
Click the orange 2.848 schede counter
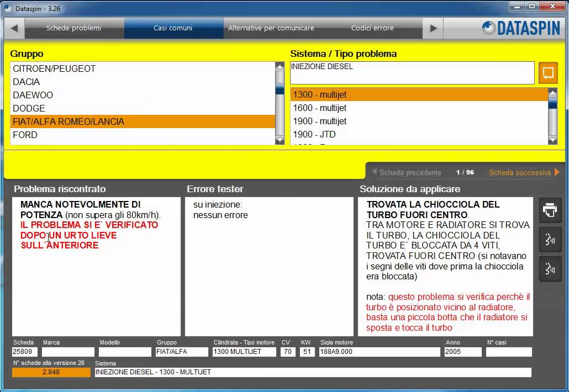click(x=51, y=372)
